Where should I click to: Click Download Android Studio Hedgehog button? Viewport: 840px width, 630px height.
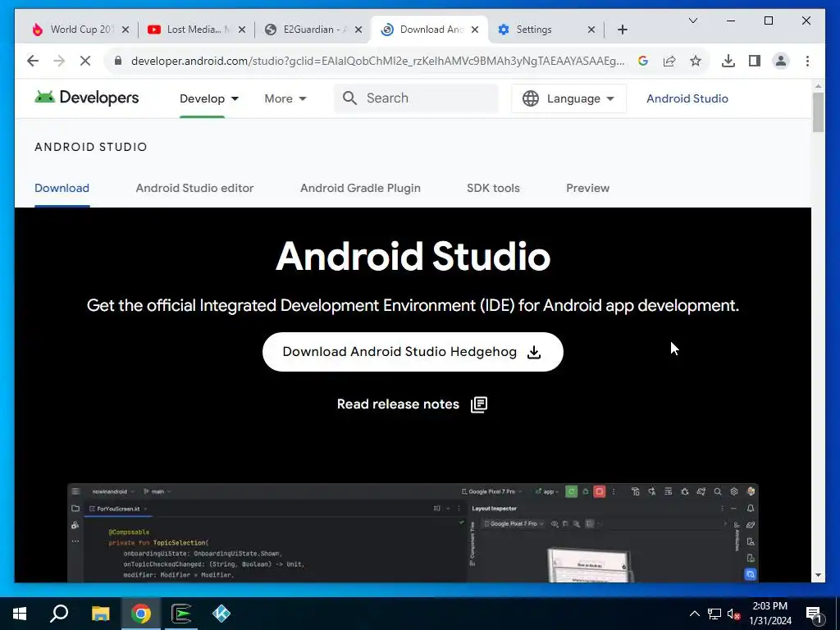click(413, 352)
